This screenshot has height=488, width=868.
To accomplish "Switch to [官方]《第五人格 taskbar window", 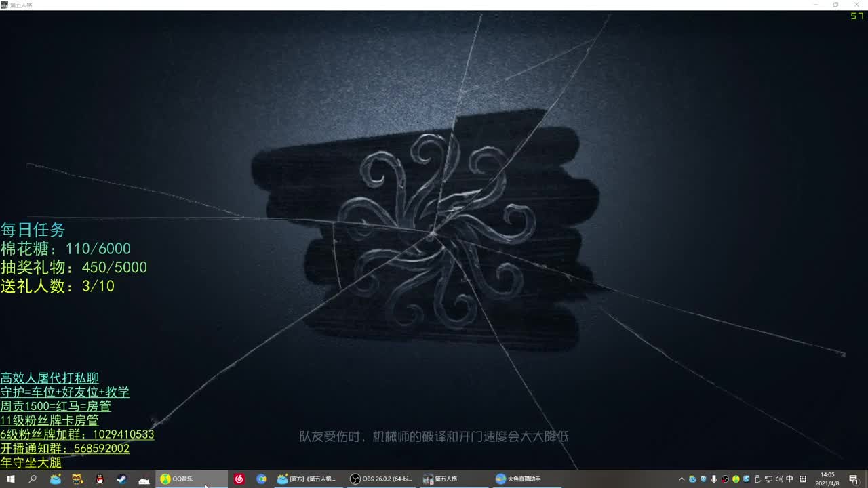I will point(309,479).
